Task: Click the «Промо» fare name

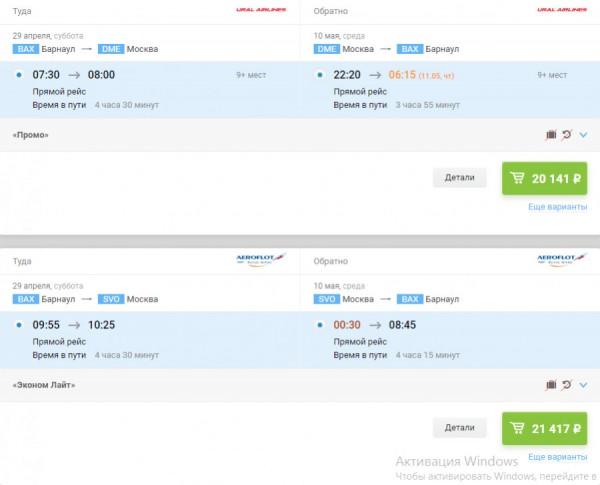Action: pyautogui.click(x=31, y=135)
